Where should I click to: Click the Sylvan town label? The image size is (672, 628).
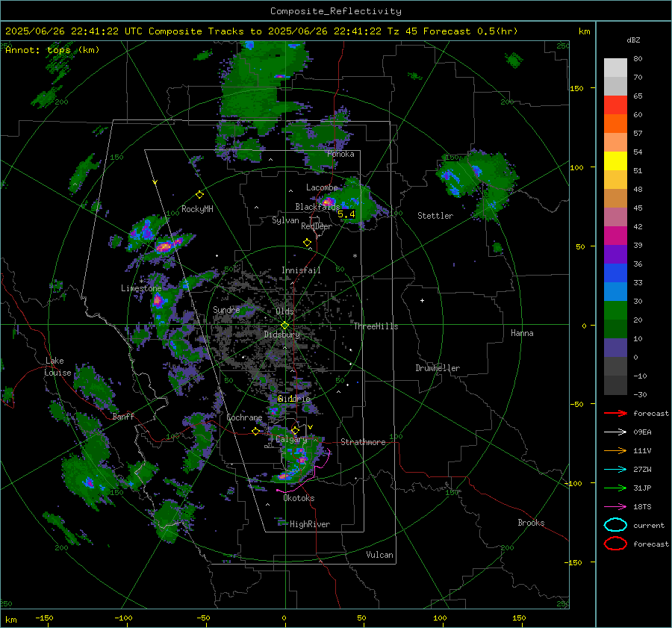(x=285, y=221)
